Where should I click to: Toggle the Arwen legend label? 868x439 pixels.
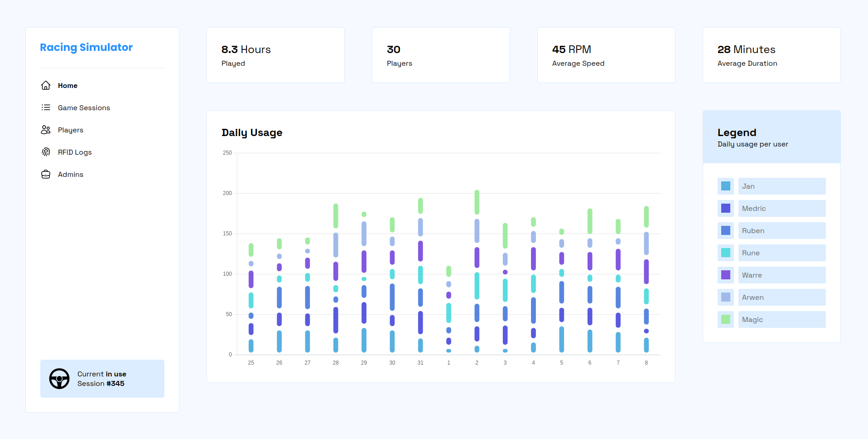(782, 297)
